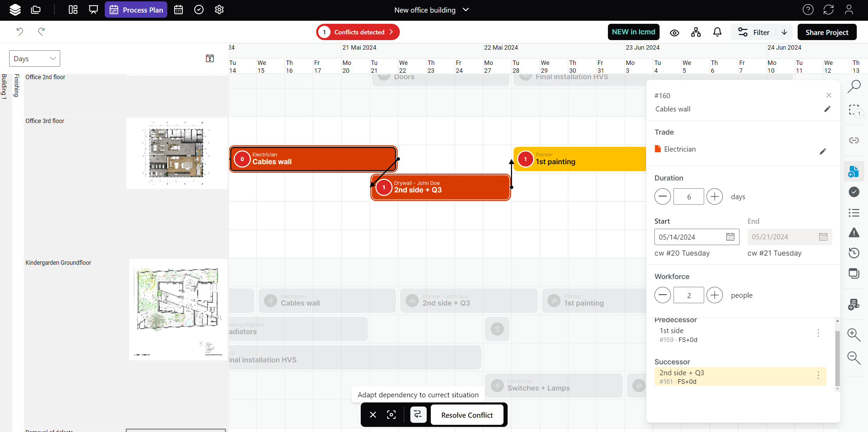Image resolution: width=868 pixels, height=432 pixels.
Task: Open the hierarchy structure icon
Action: [x=696, y=32]
